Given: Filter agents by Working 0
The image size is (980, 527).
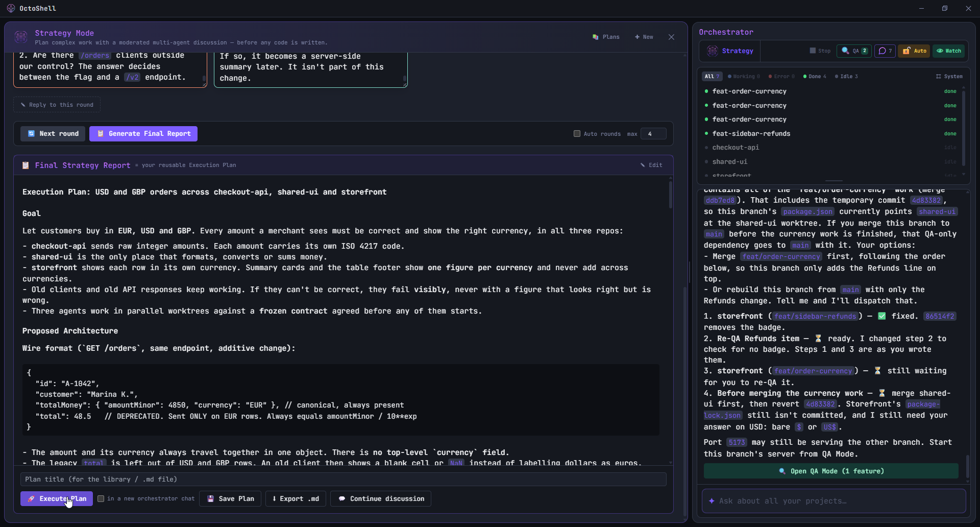Looking at the screenshot, I should 744,77.
